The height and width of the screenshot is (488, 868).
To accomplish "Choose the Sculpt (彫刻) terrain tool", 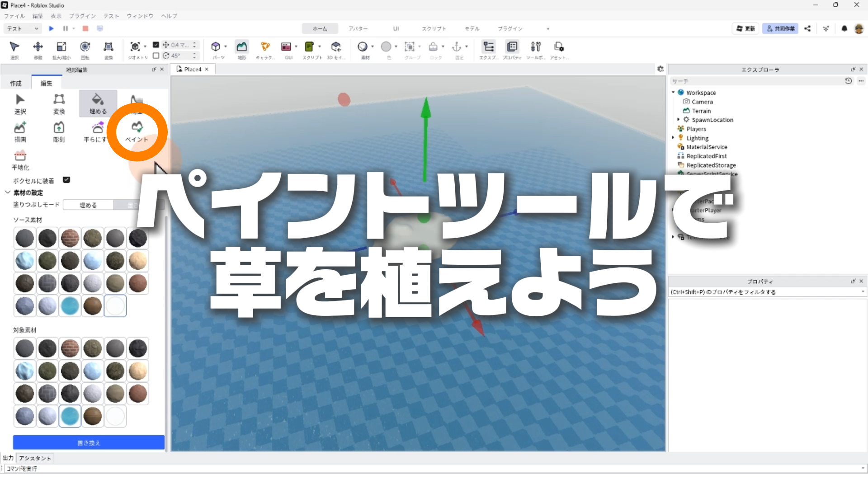I will 59,131.
